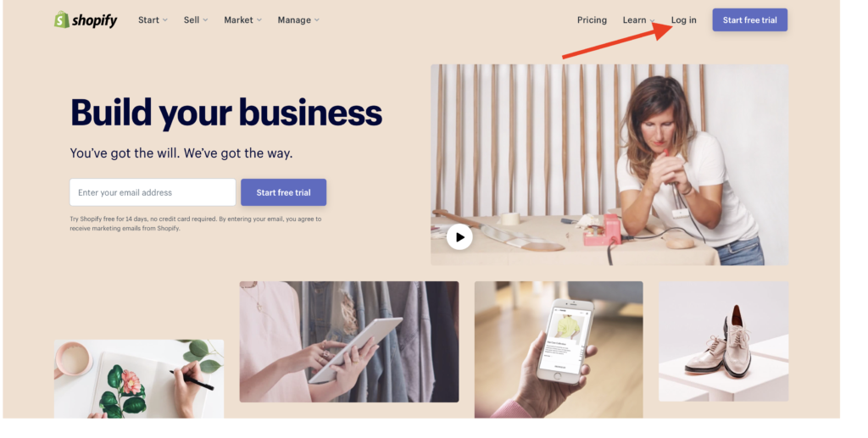Click the shopify wordmark text
Viewport: 868px width, 438px height.
[95, 20]
